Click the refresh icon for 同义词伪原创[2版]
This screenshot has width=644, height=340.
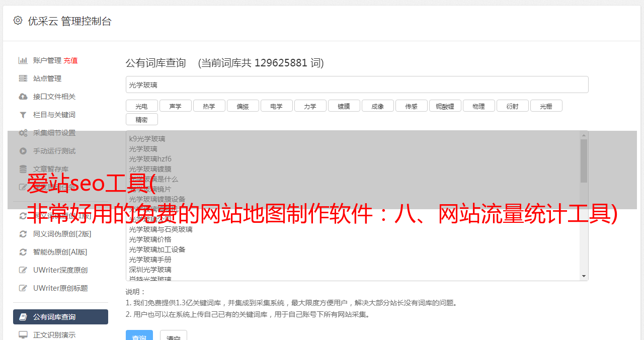23,234
